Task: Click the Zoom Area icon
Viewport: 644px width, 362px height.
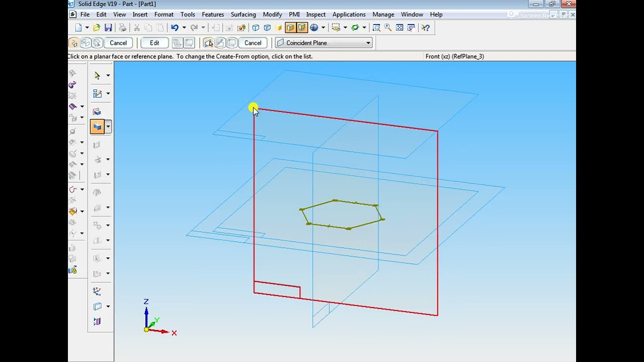Action: tap(376, 28)
